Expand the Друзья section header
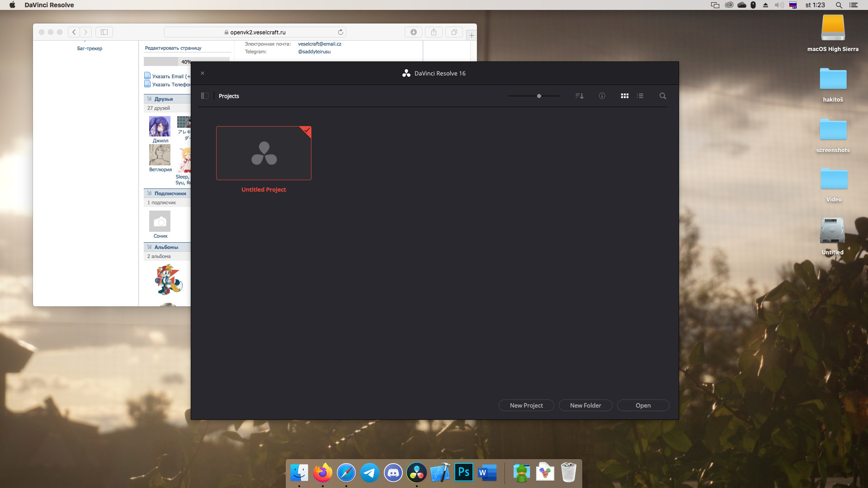Viewport: 868px width, 488px height. click(163, 99)
